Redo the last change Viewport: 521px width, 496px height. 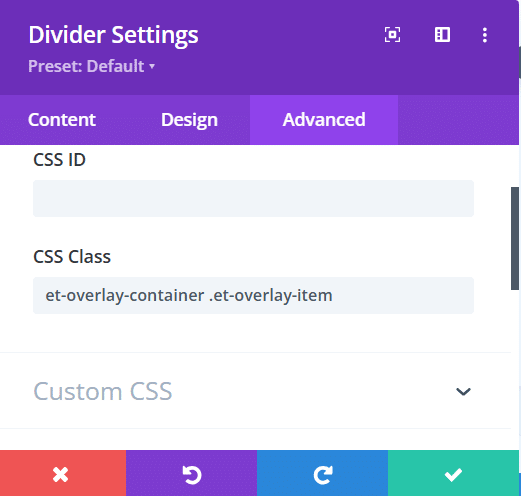click(322, 473)
